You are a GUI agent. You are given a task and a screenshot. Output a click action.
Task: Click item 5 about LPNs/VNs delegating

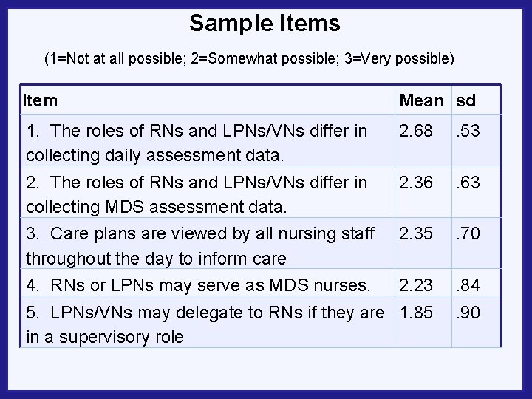pyautogui.click(x=205, y=324)
